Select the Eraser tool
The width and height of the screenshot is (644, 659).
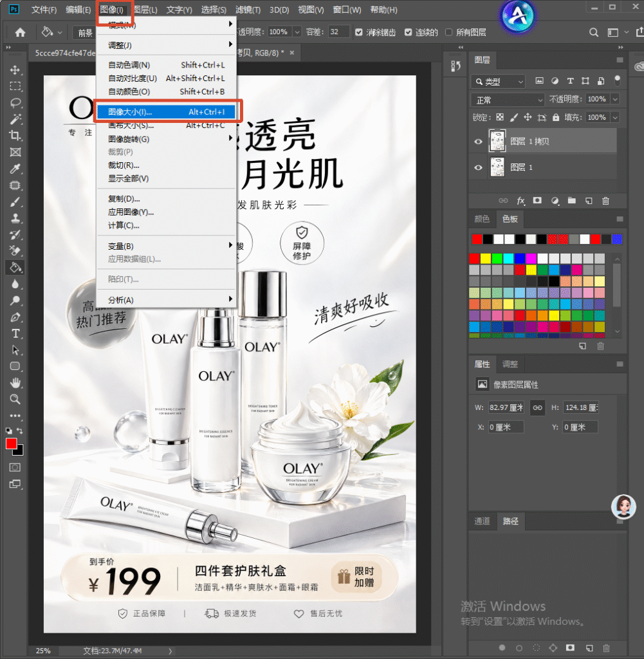coord(15,251)
